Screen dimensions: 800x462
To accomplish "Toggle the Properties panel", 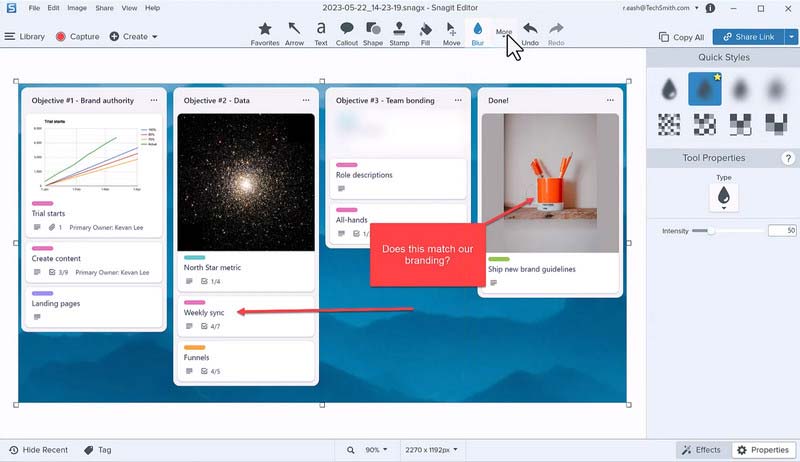I will coord(763,450).
